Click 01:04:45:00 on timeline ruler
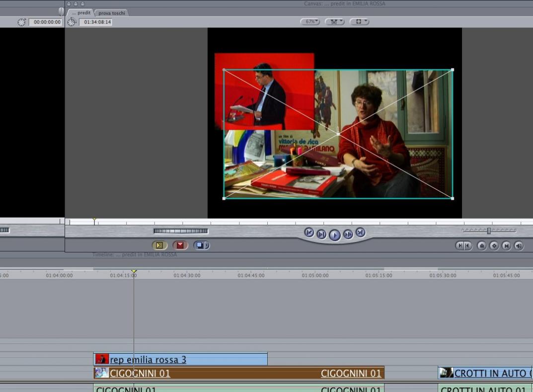The width and height of the screenshot is (533, 392). (x=251, y=275)
